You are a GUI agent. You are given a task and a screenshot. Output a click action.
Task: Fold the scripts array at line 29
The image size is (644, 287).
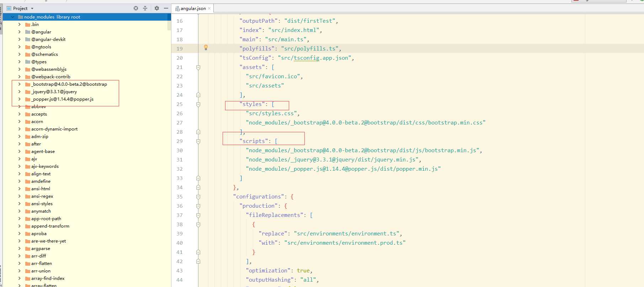coord(198,141)
